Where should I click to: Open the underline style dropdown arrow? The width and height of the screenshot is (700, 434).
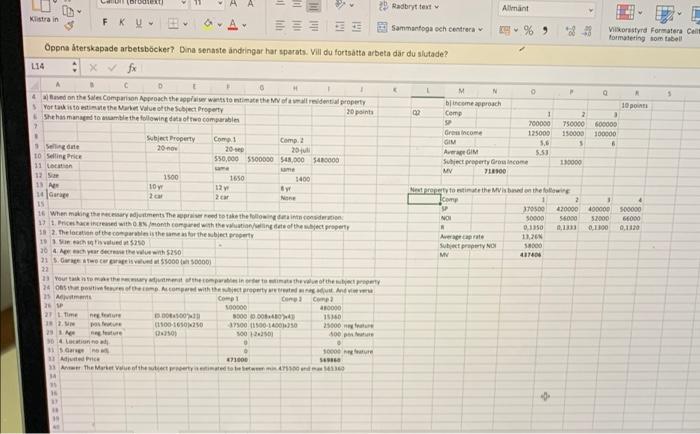point(151,23)
